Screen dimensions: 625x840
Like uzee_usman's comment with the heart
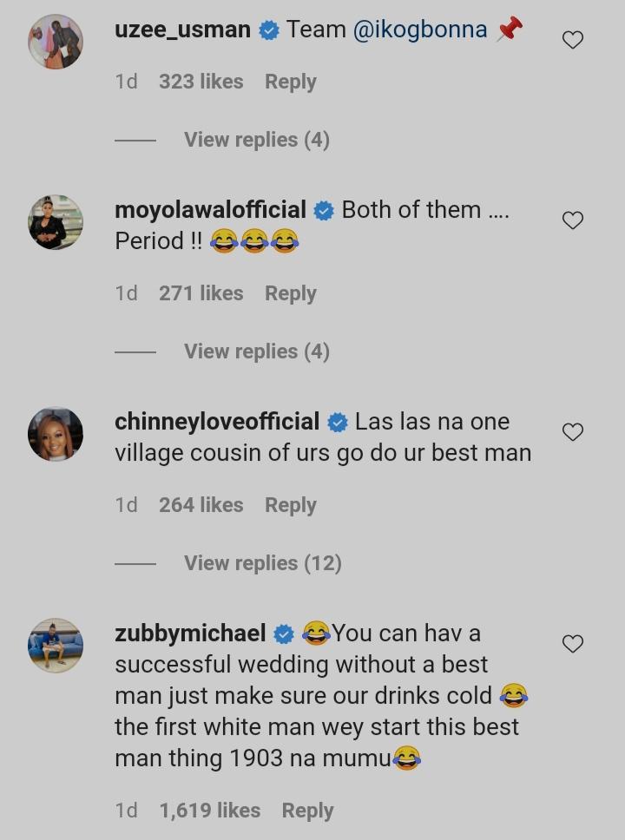click(x=573, y=40)
